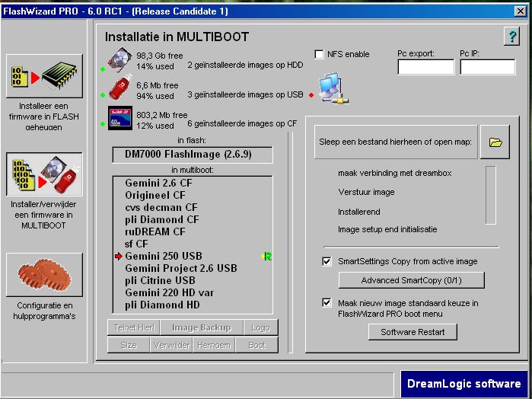Click 'Image setup end initialisatie' step
The image size is (532, 399).
pyautogui.click(x=387, y=229)
